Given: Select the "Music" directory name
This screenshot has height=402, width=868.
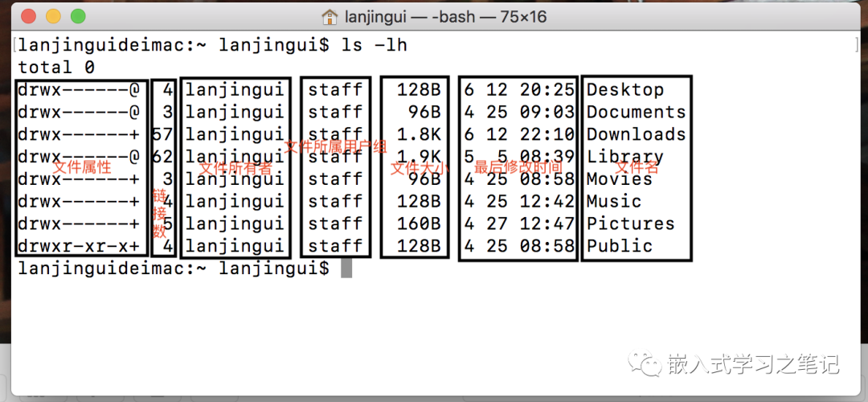Looking at the screenshot, I should [x=614, y=201].
